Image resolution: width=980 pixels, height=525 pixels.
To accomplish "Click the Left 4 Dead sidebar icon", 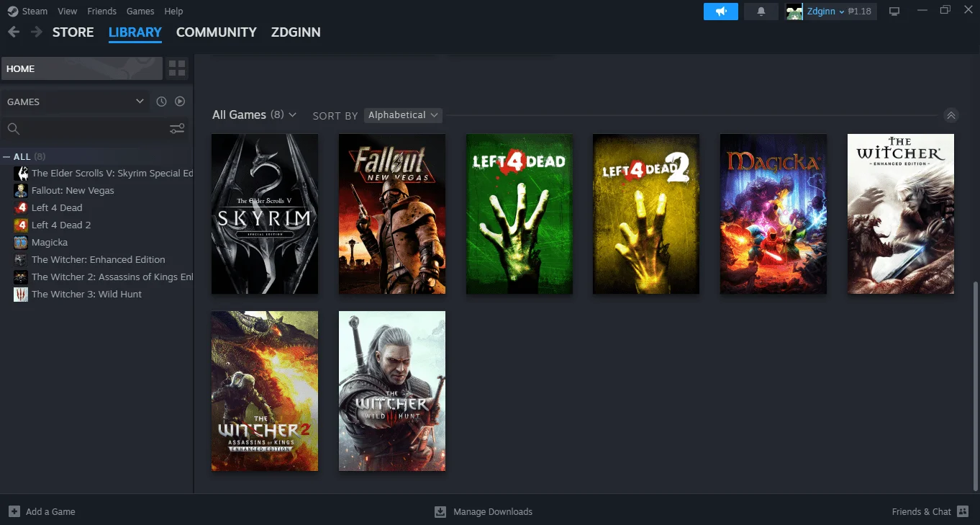I will pos(21,208).
